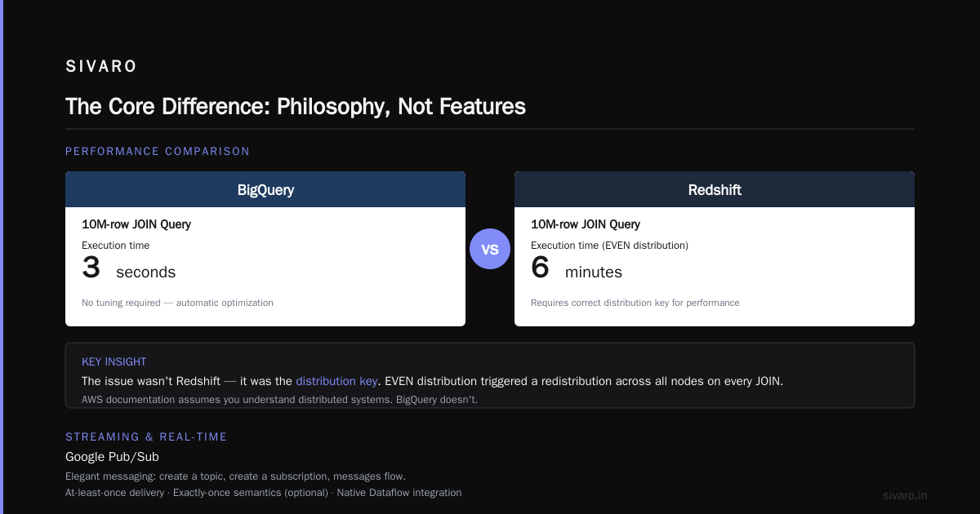Click BigQuery's '10M-row JOIN Query' label

point(136,224)
